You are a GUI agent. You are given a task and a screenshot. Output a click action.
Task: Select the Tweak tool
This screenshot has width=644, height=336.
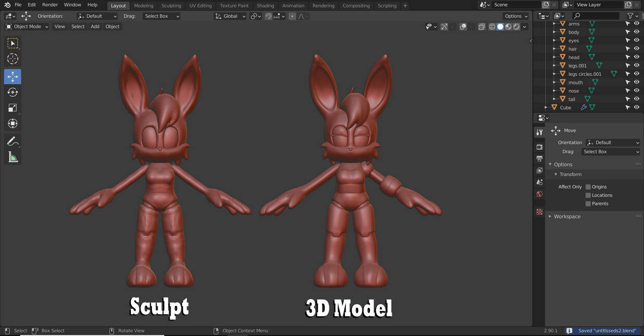12,43
